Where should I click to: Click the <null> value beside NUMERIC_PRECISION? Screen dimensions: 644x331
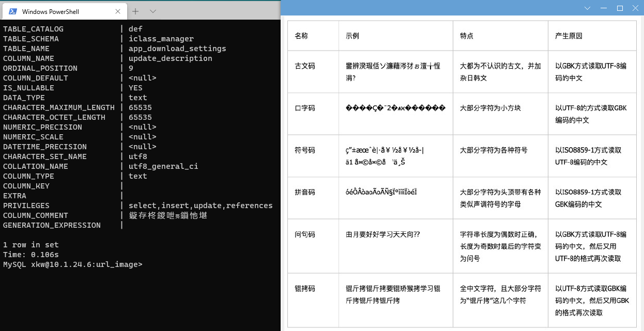tap(143, 127)
